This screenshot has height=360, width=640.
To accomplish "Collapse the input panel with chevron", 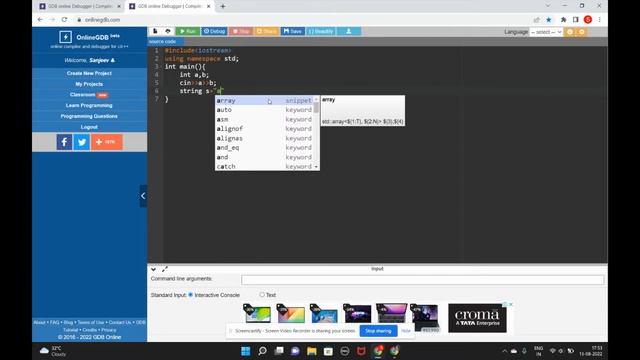I will [x=153, y=269].
